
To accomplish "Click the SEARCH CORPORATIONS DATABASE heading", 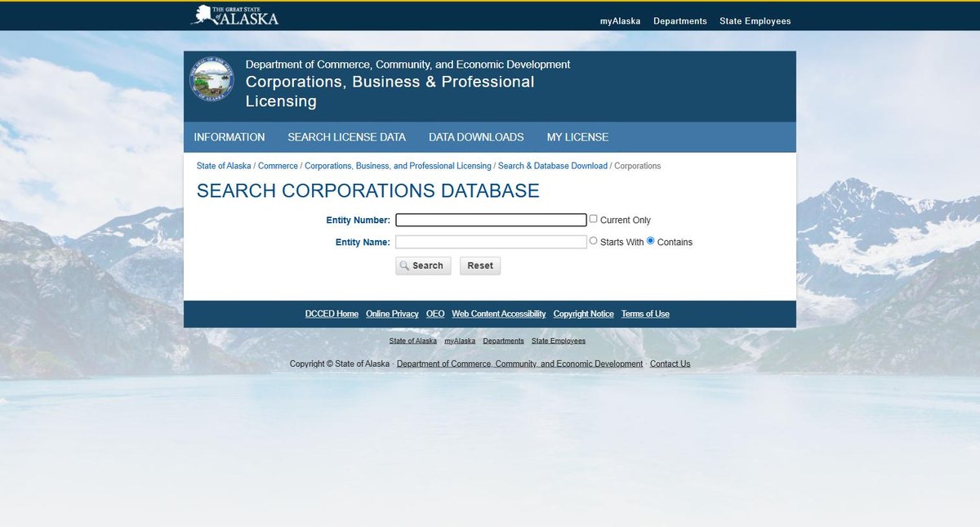I will (368, 191).
